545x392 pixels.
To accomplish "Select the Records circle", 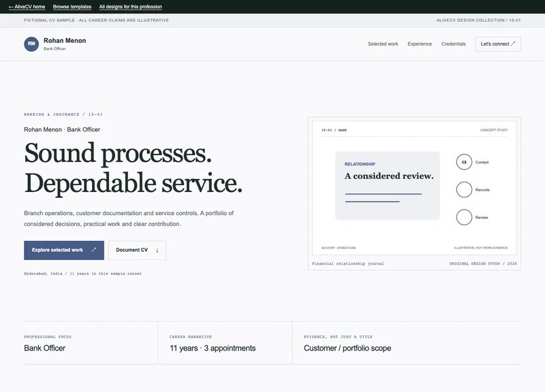I will point(464,190).
